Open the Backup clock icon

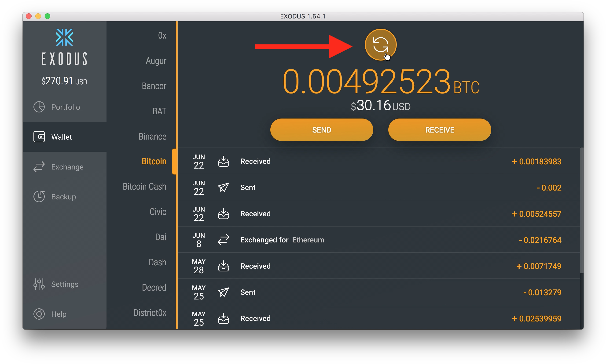coord(39,197)
